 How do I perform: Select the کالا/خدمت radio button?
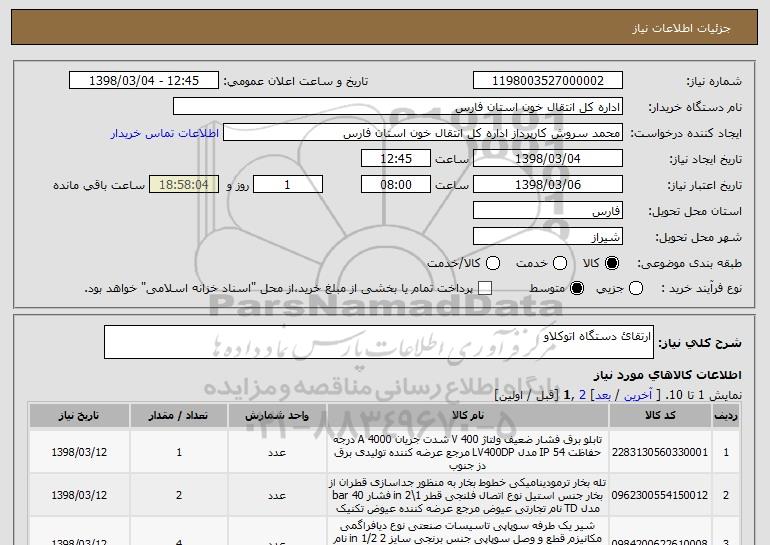coord(493,263)
